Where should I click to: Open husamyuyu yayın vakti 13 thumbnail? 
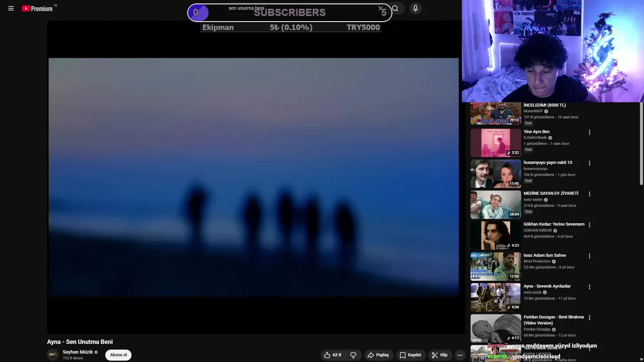click(x=496, y=173)
